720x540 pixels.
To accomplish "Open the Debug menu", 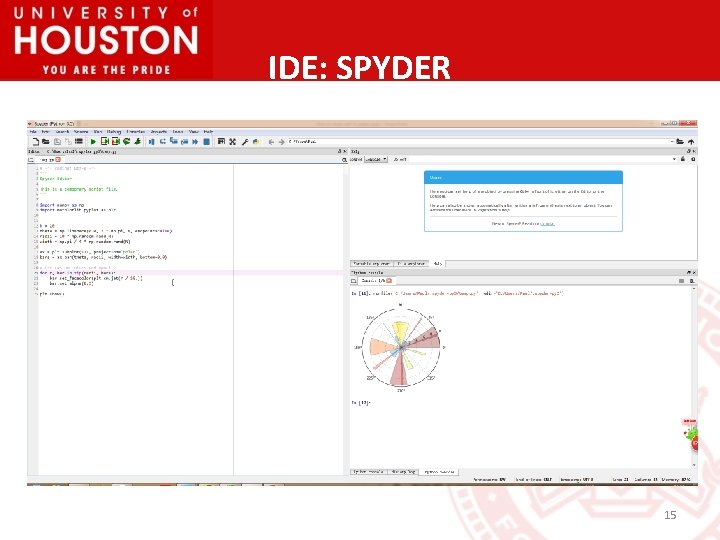I will [114, 132].
